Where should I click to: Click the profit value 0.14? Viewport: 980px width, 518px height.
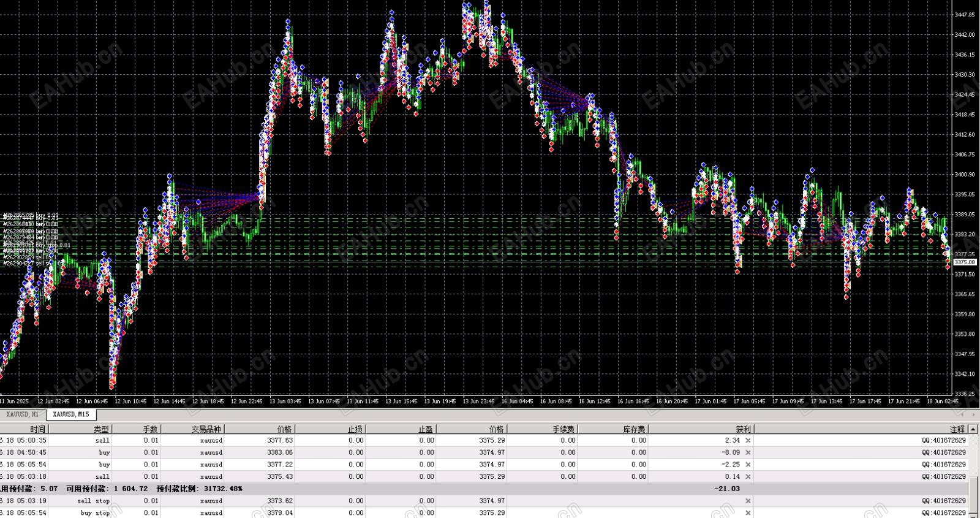point(733,476)
